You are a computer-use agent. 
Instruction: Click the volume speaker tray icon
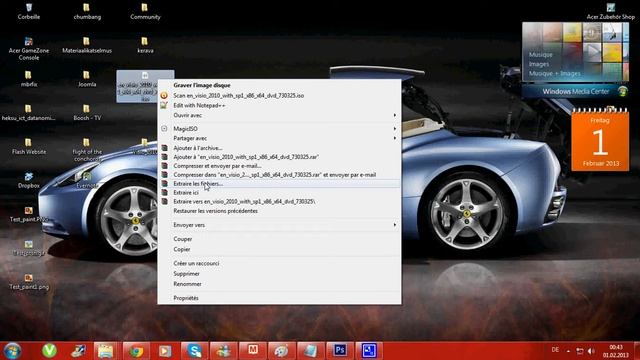point(591,351)
